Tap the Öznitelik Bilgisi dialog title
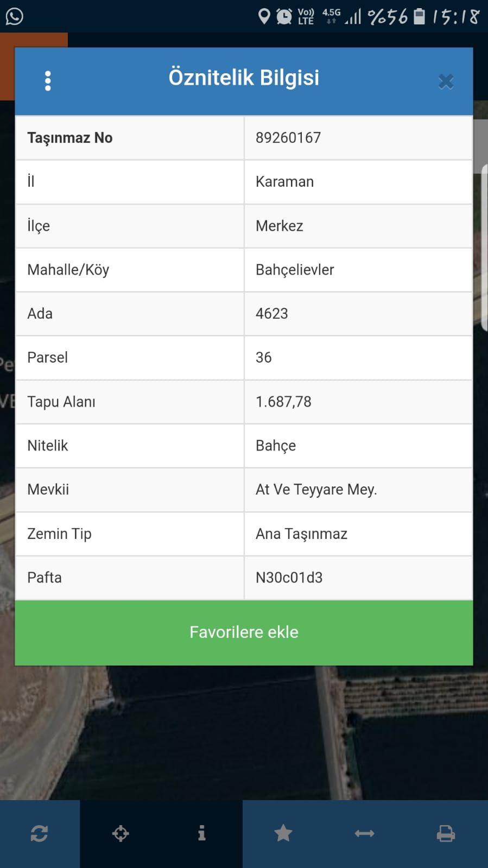The width and height of the screenshot is (488, 868). pos(244,78)
